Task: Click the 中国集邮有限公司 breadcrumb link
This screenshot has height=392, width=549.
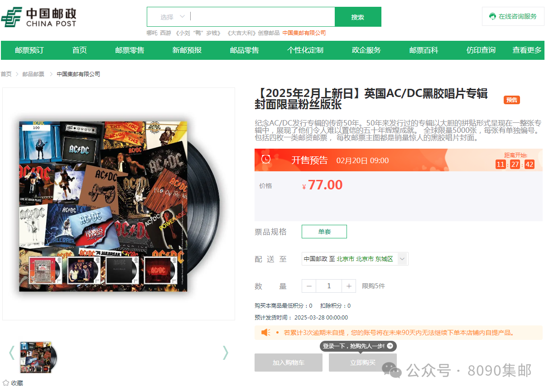Action: click(78, 74)
